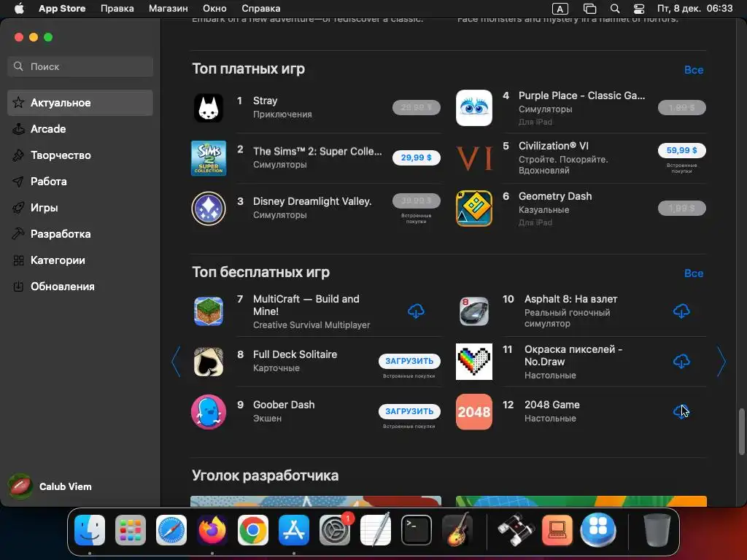The height and width of the screenshot is (560, 747).
Task: Download No.Draw with cloud icon
Action: [x=681, y=362]
